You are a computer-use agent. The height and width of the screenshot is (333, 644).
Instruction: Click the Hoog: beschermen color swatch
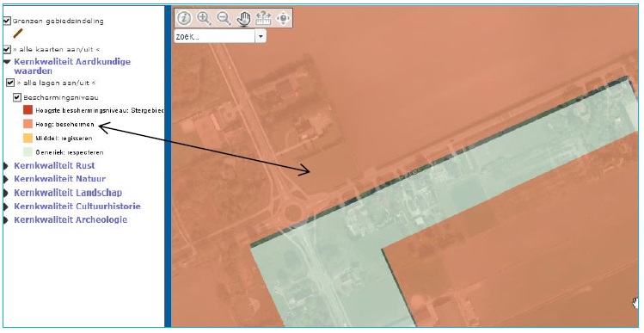pos(28,124)
